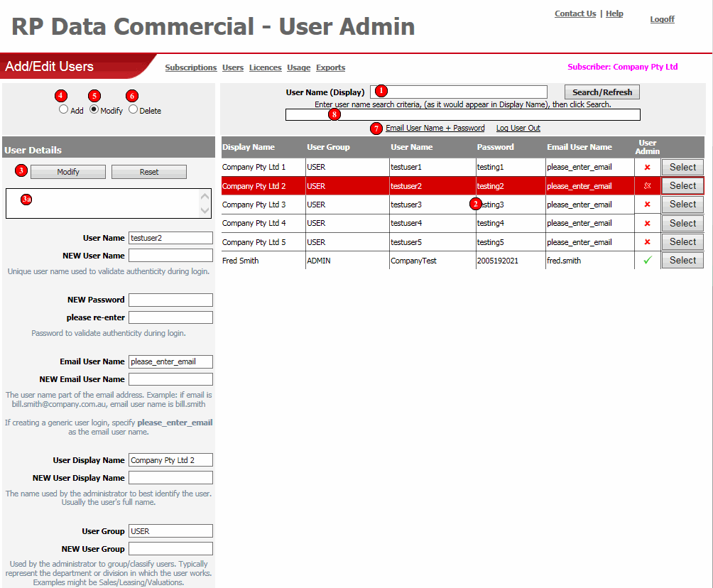Click the Email User Name field

pos(170,361)
